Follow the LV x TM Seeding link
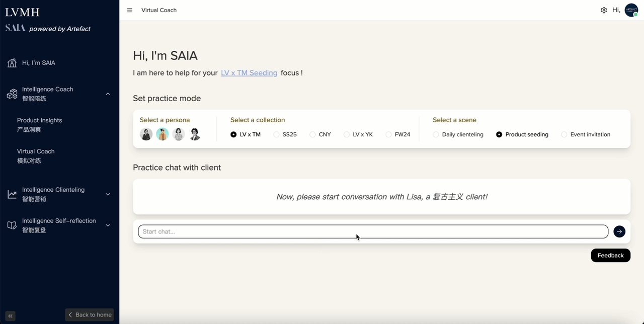 point(249,73)
